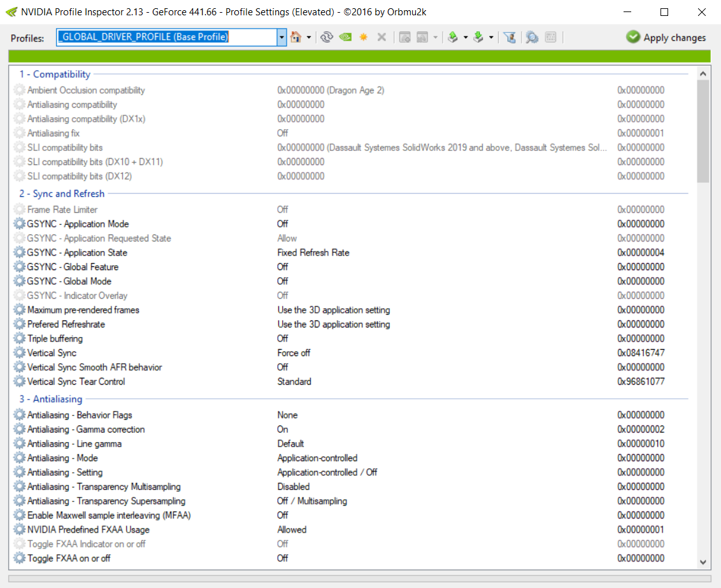Viewport: 721px width, 588px height.
Task: Click the gear icon beside Toggle FXAA on or off
Action: (x=19, y=558)
